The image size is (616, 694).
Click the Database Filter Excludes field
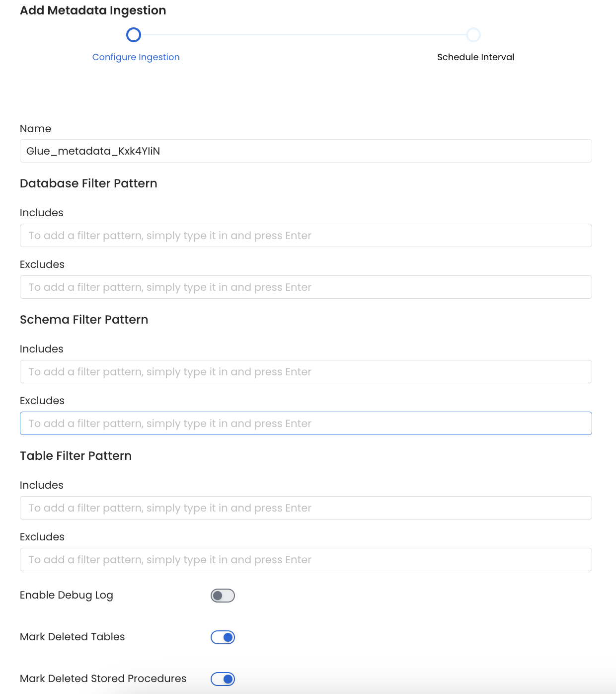(306, 287)
